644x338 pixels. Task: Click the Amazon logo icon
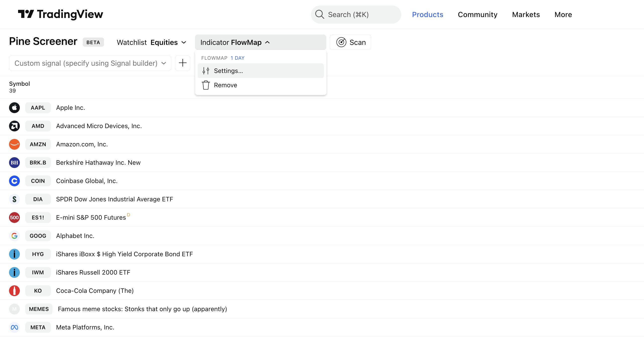[14, 144]
